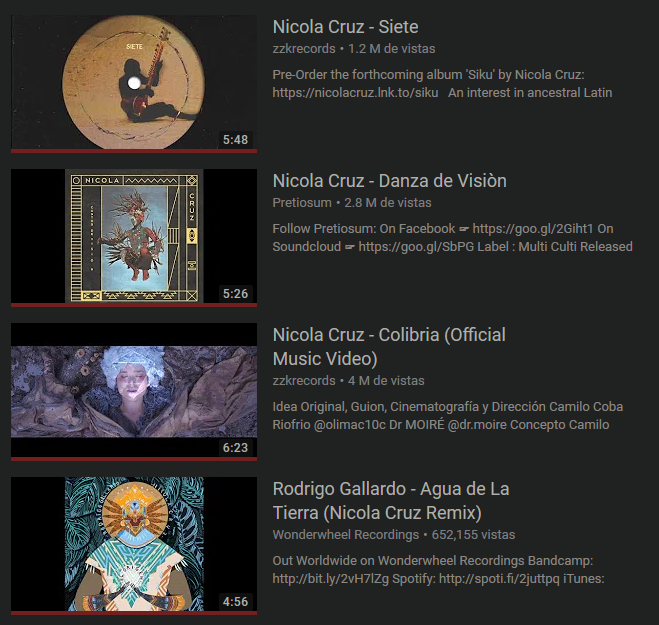Open 'Rodrigo Gallardo - Agua de La Tierra' title
This screenshot has width=659, height=625.
pyautogui.click(x=391, y=501)
